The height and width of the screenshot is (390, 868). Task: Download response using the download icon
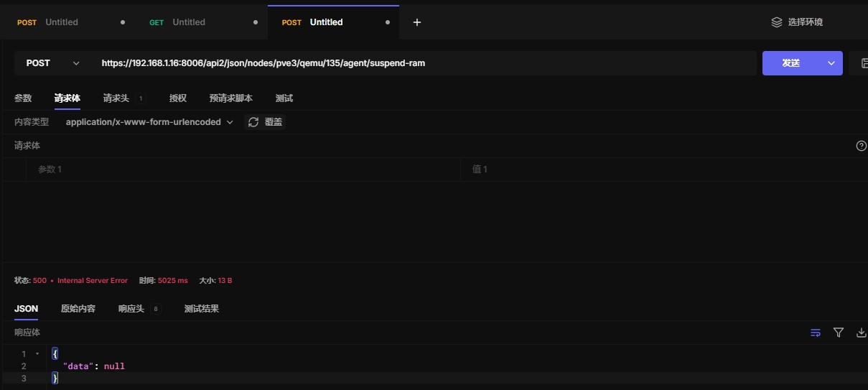click(x=861, y=333)
